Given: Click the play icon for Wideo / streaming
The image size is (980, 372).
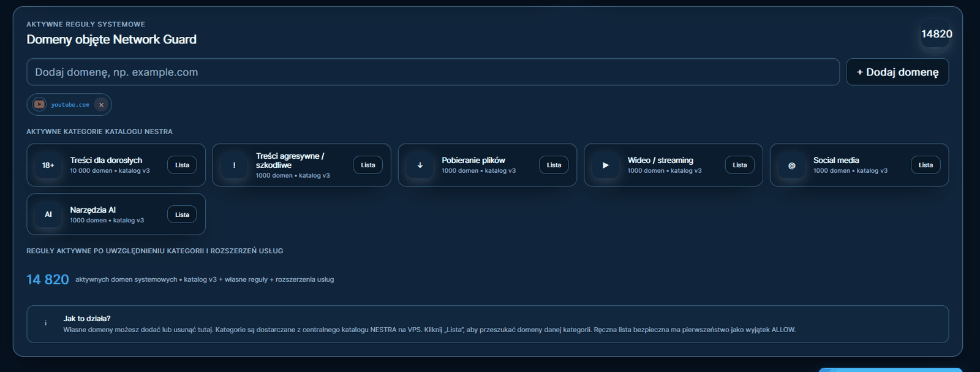Looking at the screenshot, I should tap(606, 165).
